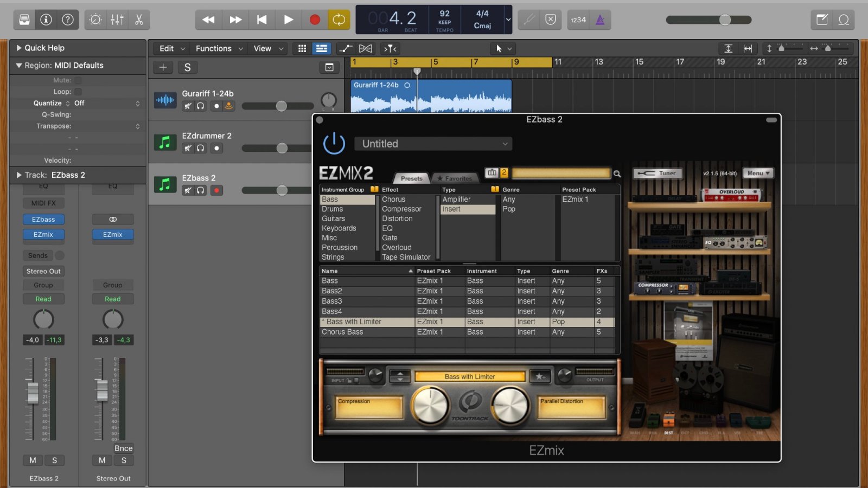Open the Scissors editors button
Screen dimensions: 868x488
(139, 20)
